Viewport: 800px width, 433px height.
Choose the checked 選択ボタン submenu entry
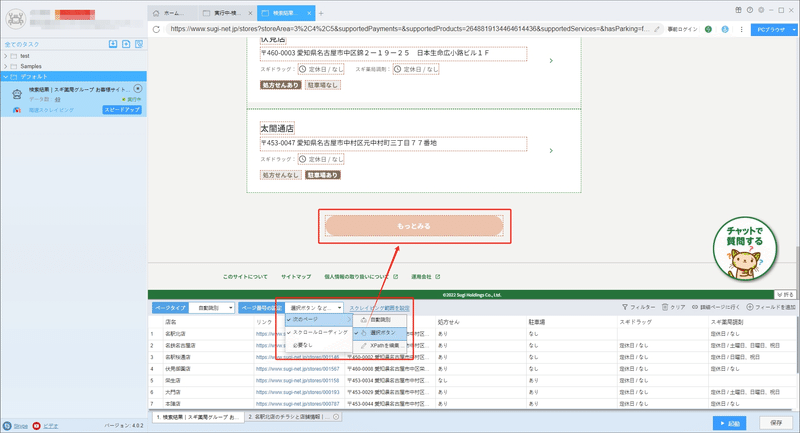pyautogui.click(x=380, y=333)
